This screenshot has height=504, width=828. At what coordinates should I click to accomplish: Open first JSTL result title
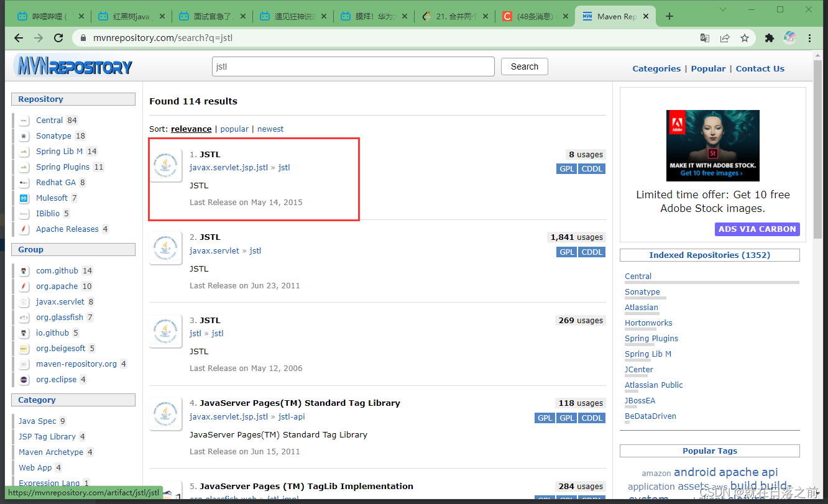coord(210,154)
